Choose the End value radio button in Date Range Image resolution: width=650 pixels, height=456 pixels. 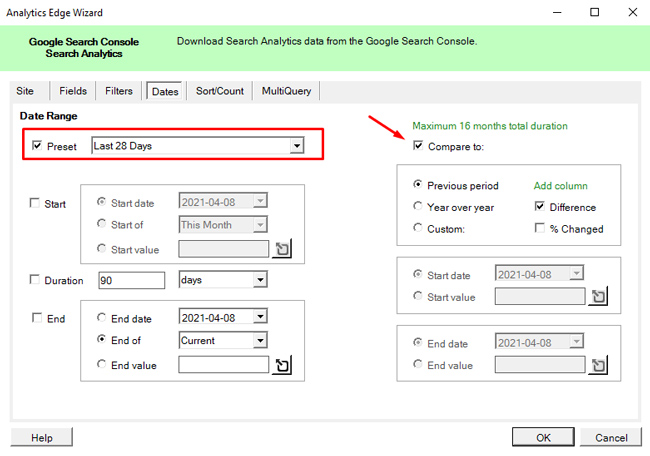(x=102, y=364)
